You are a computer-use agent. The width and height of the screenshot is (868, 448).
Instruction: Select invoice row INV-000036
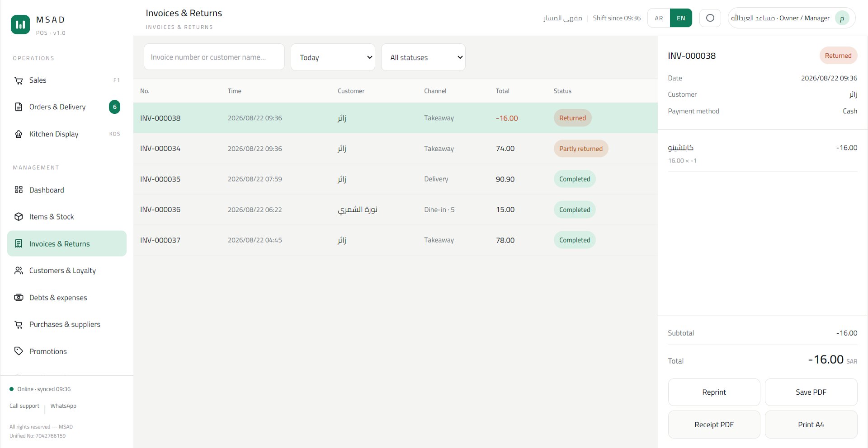click(395, 210)
